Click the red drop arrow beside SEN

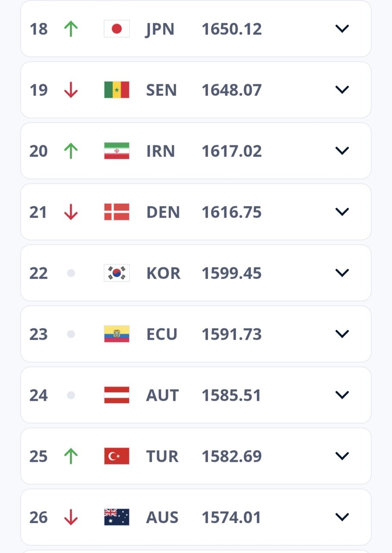(x=71, y=90)
